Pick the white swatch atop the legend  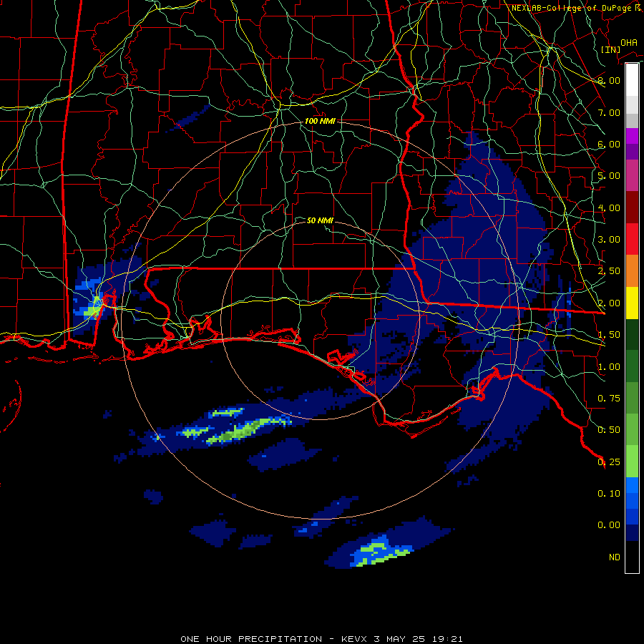point(632,79)
